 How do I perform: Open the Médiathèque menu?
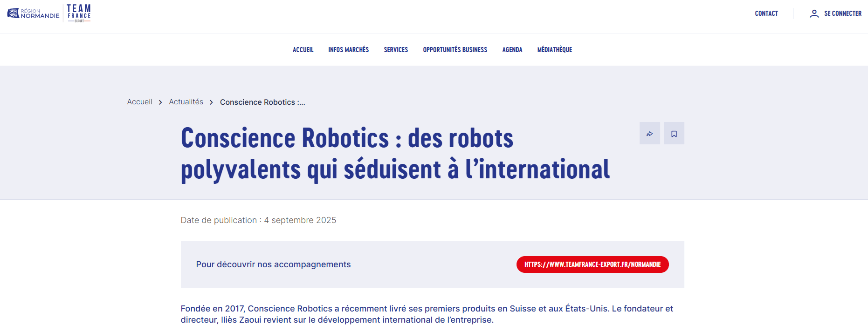(555, 50)
